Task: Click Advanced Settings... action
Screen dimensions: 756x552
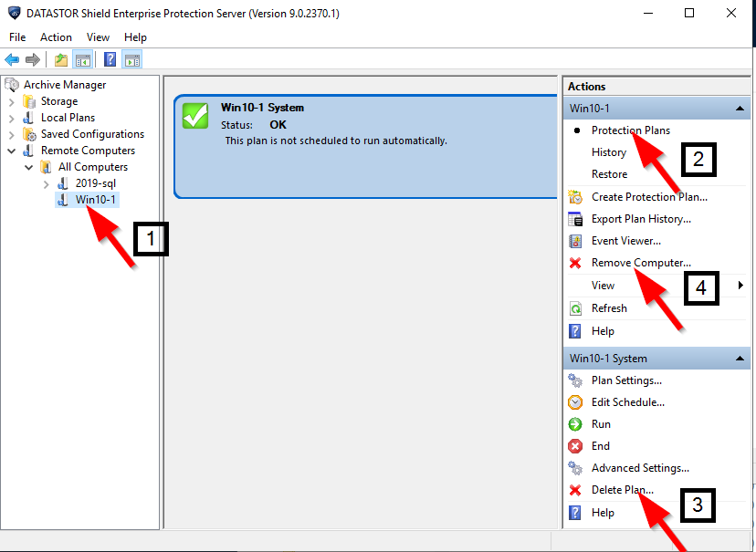Action: (640, 468)
